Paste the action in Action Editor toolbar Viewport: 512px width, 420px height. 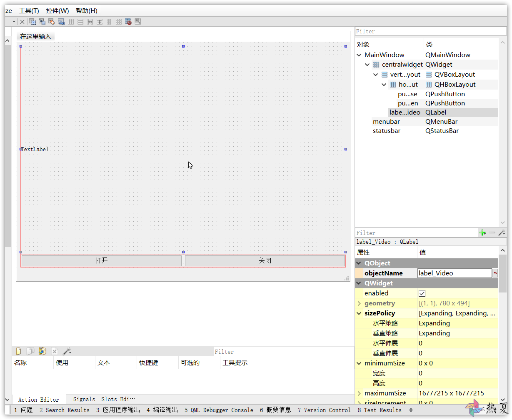tap(42, 351)
